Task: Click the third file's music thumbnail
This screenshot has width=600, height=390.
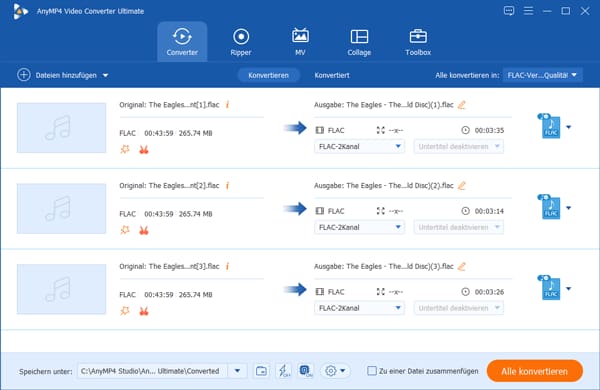Action: point(62,289)
